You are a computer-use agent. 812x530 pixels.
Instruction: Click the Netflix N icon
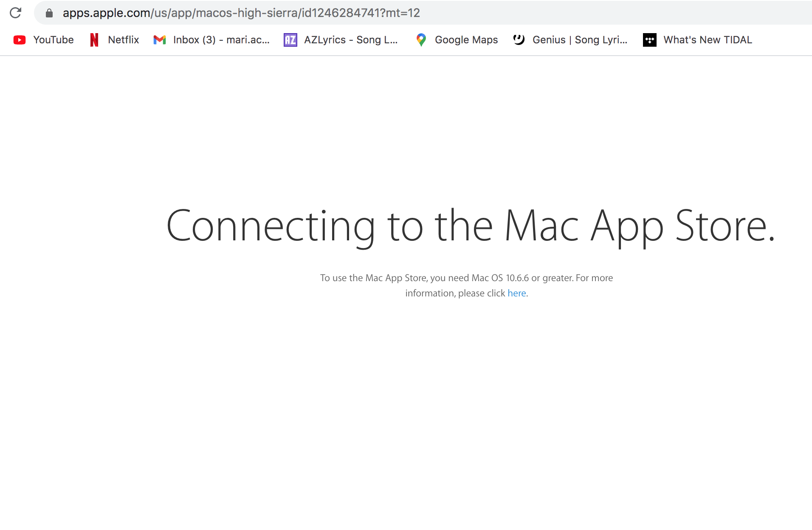click(x=94, y=39)
